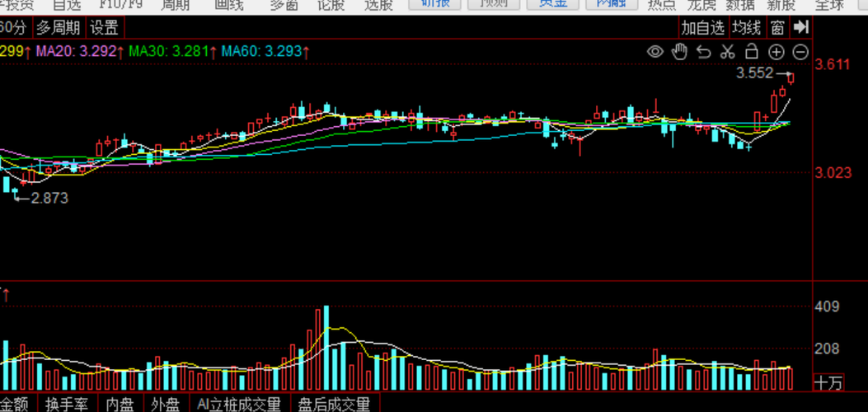Click the 十万 volume unit box
The image size is (868, 412).
click(828, 382)
